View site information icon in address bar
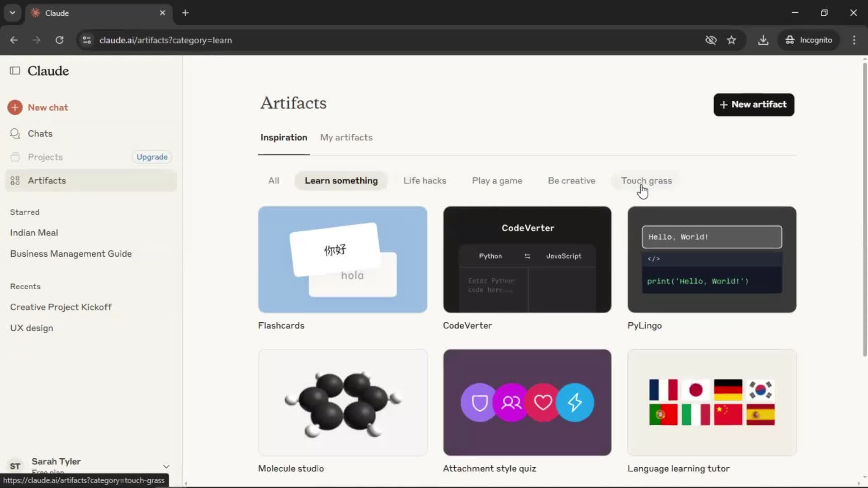This screenshot has height=488, width=868. (87, 40)
